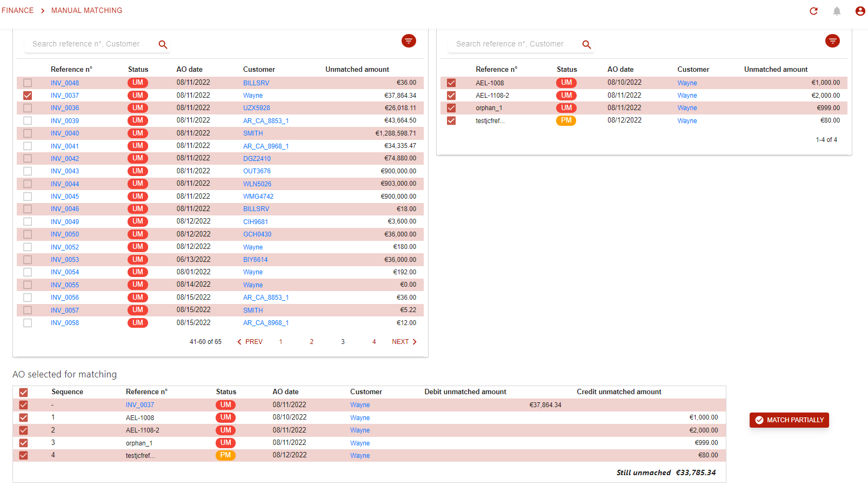Jump to page 2 in pagination
This screenshot has height=493, width=868.
pyautogui.click(x=311, y=342)
